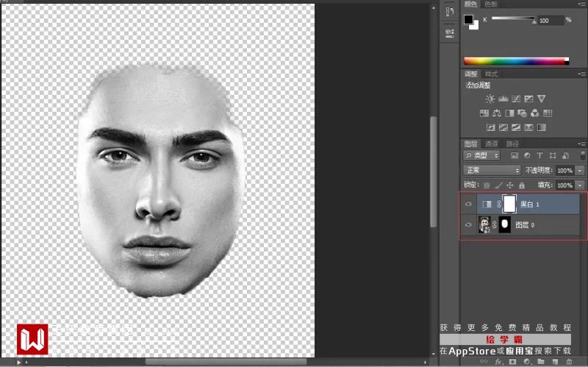Switch to the 色板 Swatches tab
The height and width of the screenshot is (367, 588).
[x=491, y=4]
